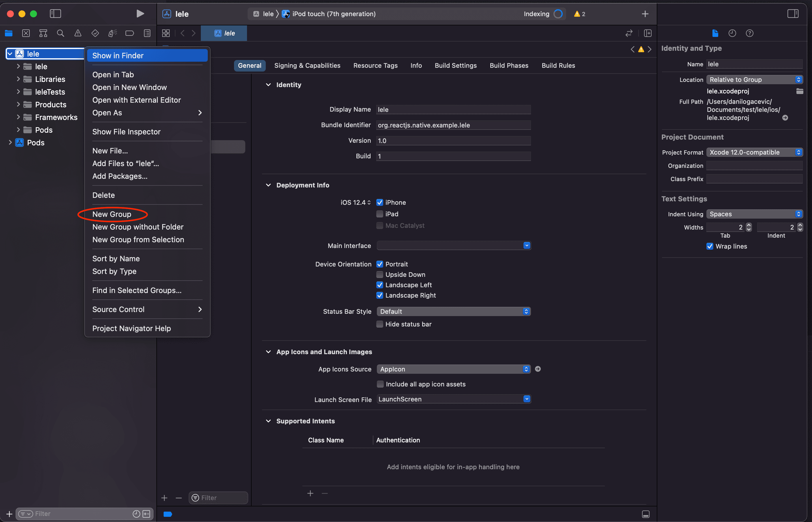Image resolution: width=812 pixels, height=522 pixels.
Task: Toggle the debug area at bottom right
Action: coord(646,514)
